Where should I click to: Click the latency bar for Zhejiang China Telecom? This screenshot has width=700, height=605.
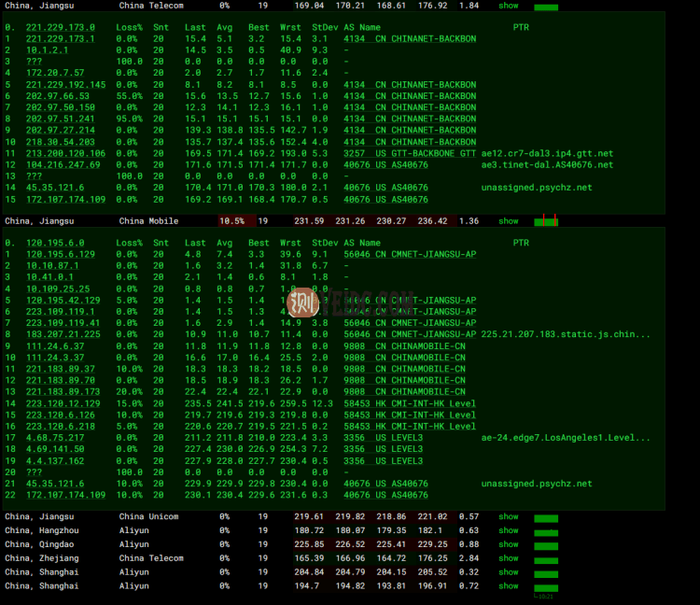(546, 559)
